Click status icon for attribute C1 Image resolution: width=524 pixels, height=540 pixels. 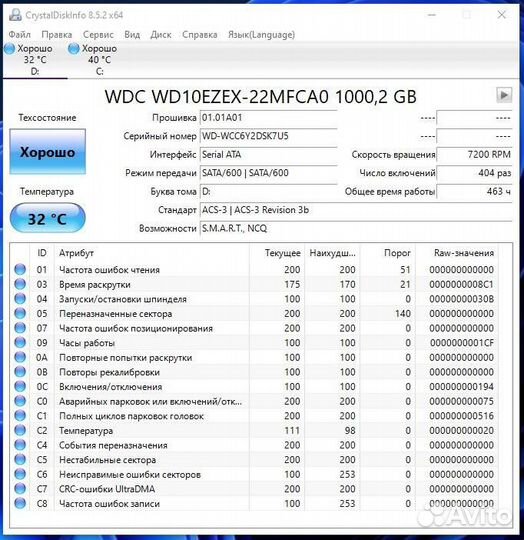(x=20, y=416)
